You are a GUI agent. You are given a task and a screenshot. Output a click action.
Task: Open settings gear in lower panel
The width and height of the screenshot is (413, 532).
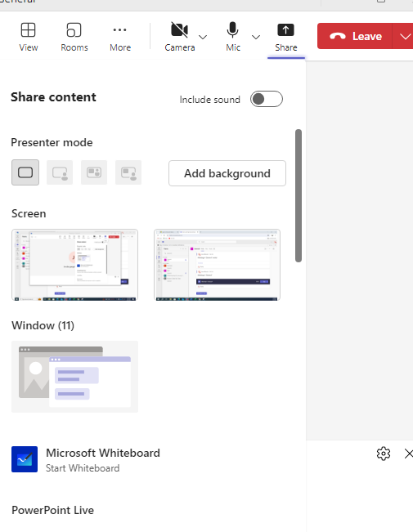coord(384,454)
